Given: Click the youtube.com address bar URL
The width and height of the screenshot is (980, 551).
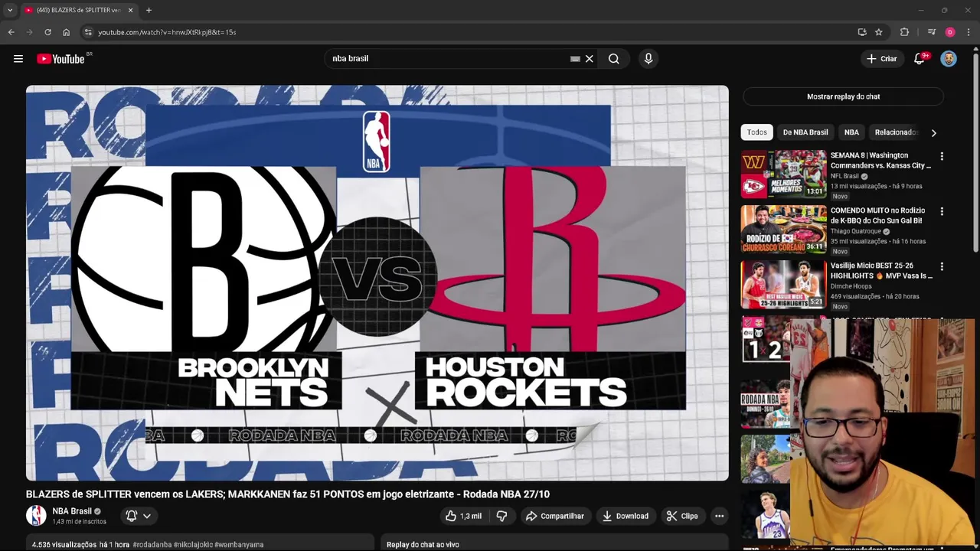Looking at the screenshot, I should (167, 32).
